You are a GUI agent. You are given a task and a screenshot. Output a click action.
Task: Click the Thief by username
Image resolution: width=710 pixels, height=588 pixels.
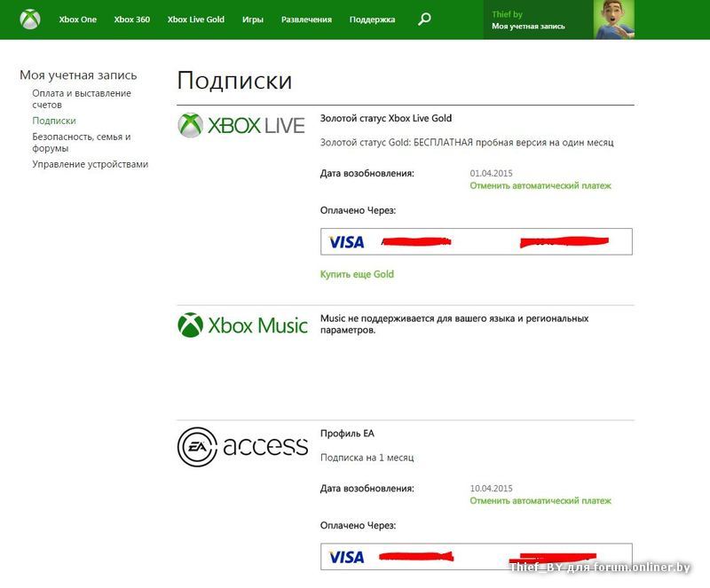507,14
